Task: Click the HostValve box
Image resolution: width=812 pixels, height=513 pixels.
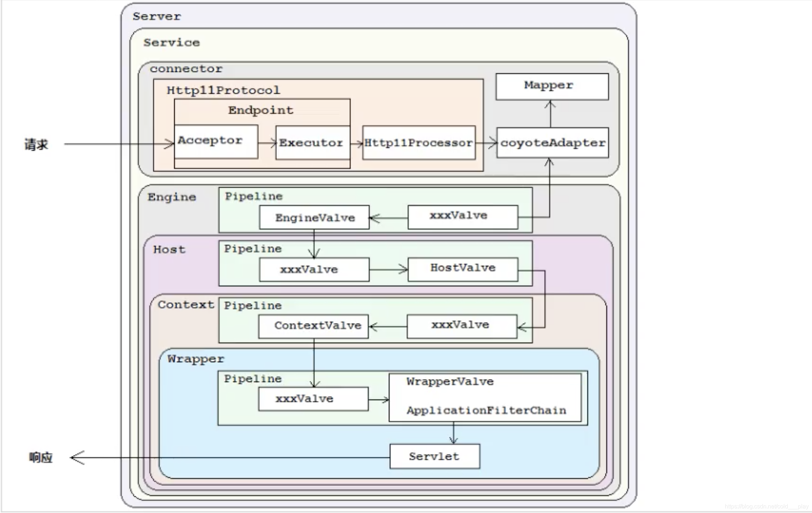Action: coord(463,269)
